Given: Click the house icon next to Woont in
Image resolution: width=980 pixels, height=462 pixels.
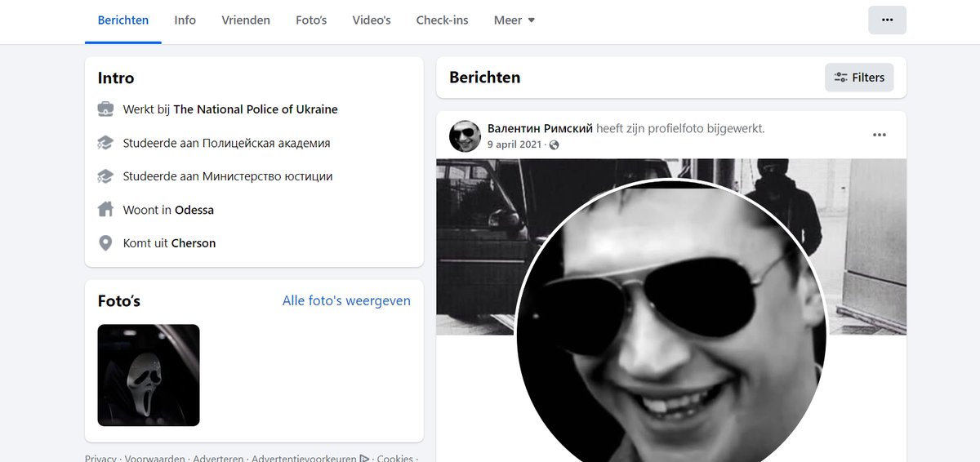Looking at the screenshot, I should click(x=105, y=210).
